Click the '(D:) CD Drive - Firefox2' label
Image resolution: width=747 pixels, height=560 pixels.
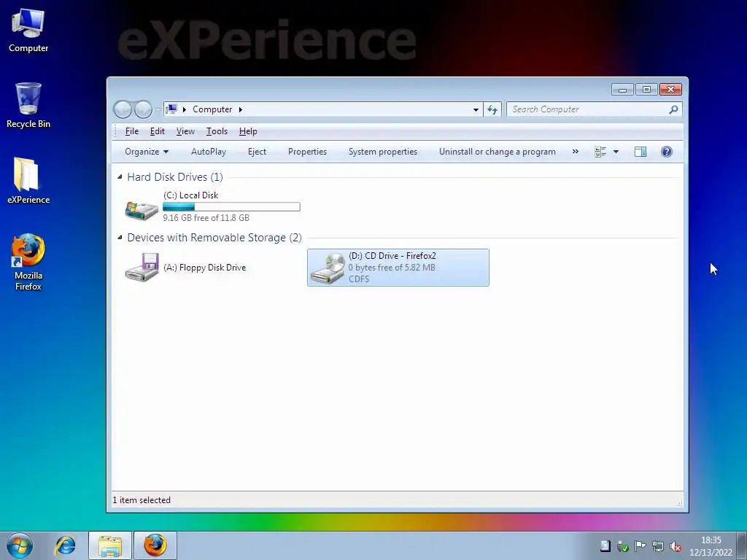[392, 256]
